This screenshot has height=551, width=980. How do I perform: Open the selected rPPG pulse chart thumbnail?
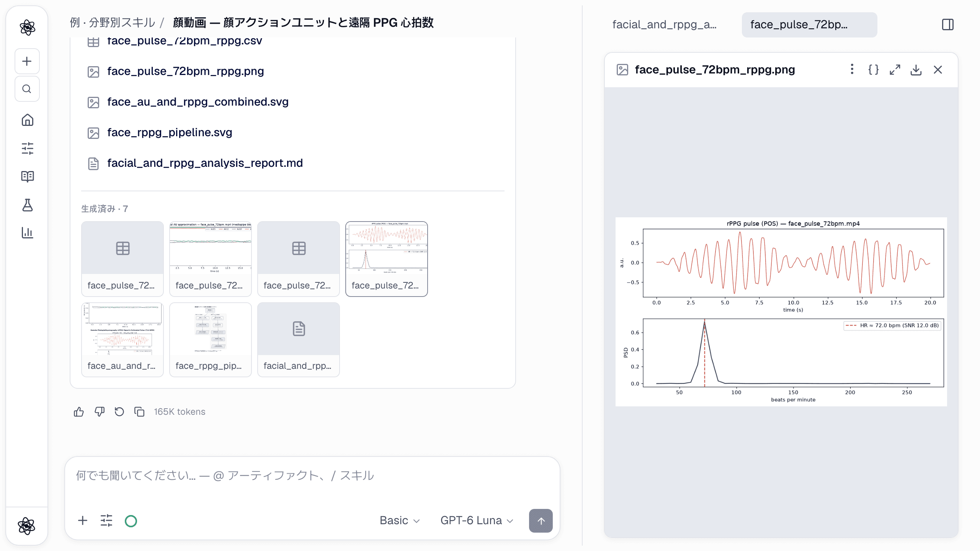387,259
